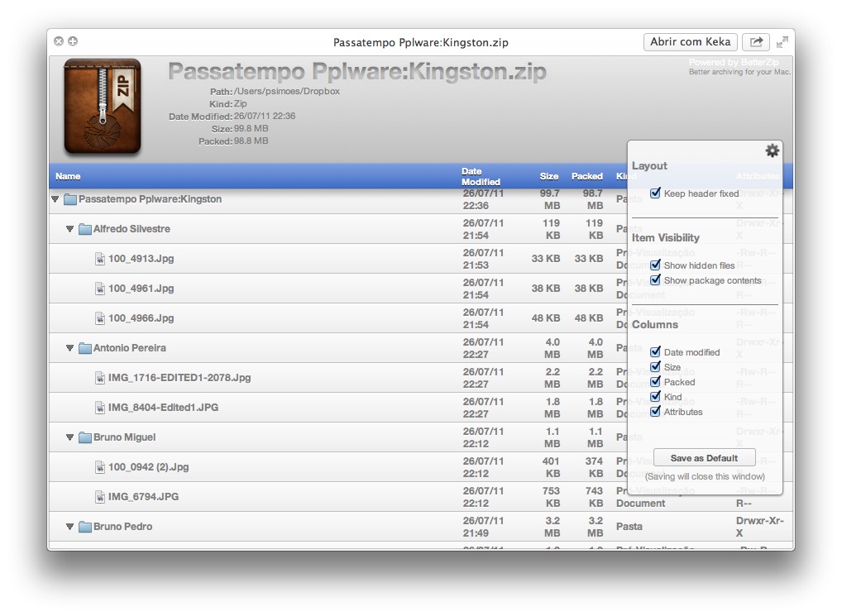This screenshot has height=616, width=842.
Task: Collapse the Alfredo Silvestre folder
Action: [69, 229]
